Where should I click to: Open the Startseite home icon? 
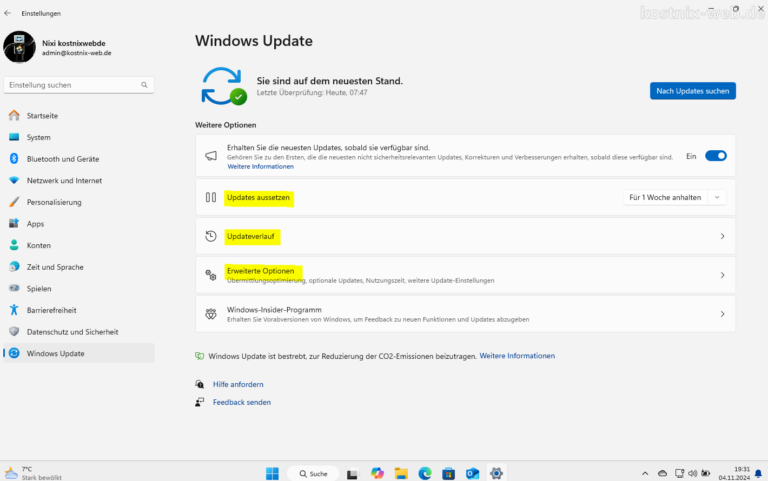click(x=14, y=116)
